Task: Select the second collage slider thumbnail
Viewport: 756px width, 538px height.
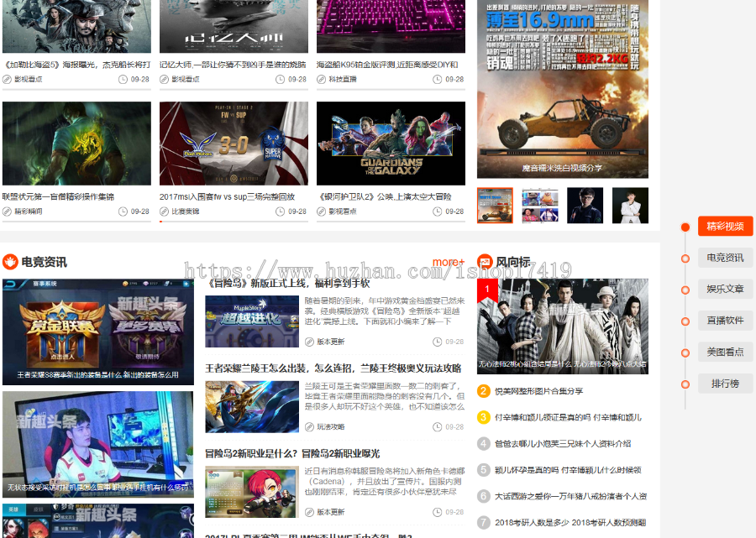Action: pyautogui.click(x=540, y=206)
